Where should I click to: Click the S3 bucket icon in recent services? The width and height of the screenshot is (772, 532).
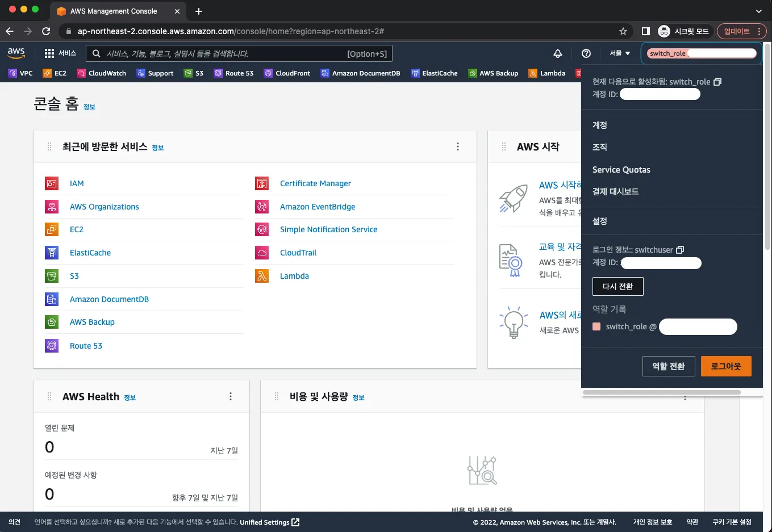[52, 276]
